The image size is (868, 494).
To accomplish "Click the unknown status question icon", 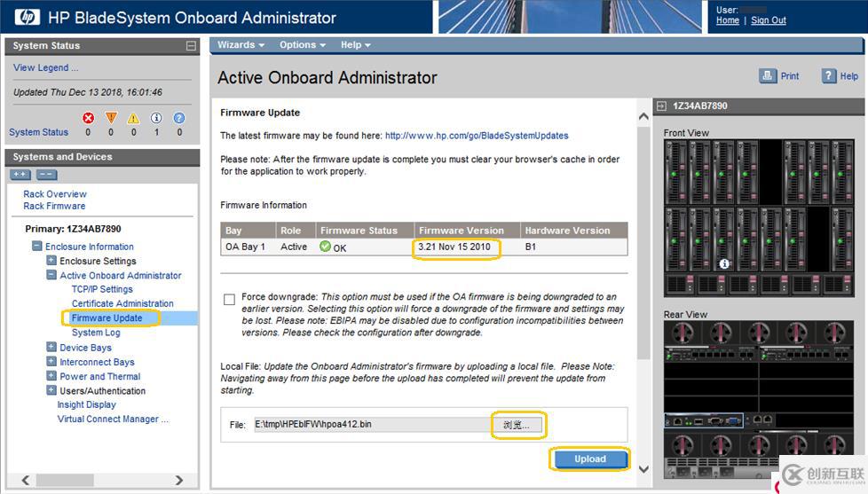I will click(x=178, y=118).
